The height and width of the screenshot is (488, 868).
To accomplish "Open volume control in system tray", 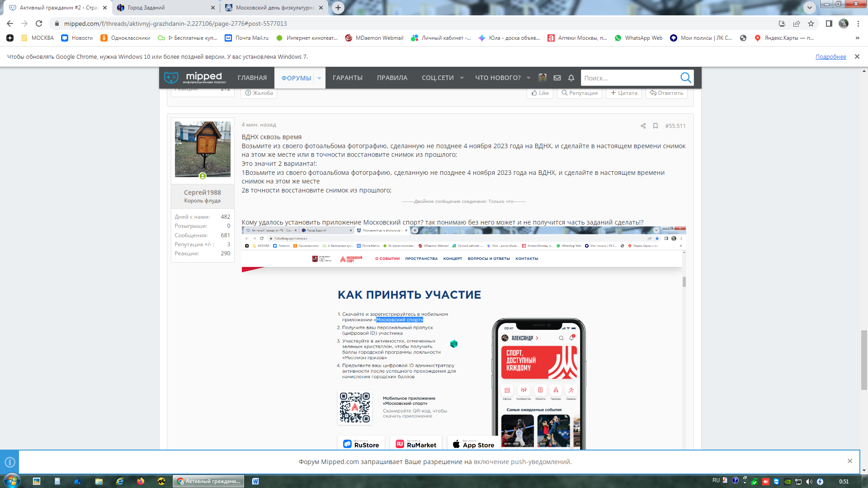I will pos(809,482).
